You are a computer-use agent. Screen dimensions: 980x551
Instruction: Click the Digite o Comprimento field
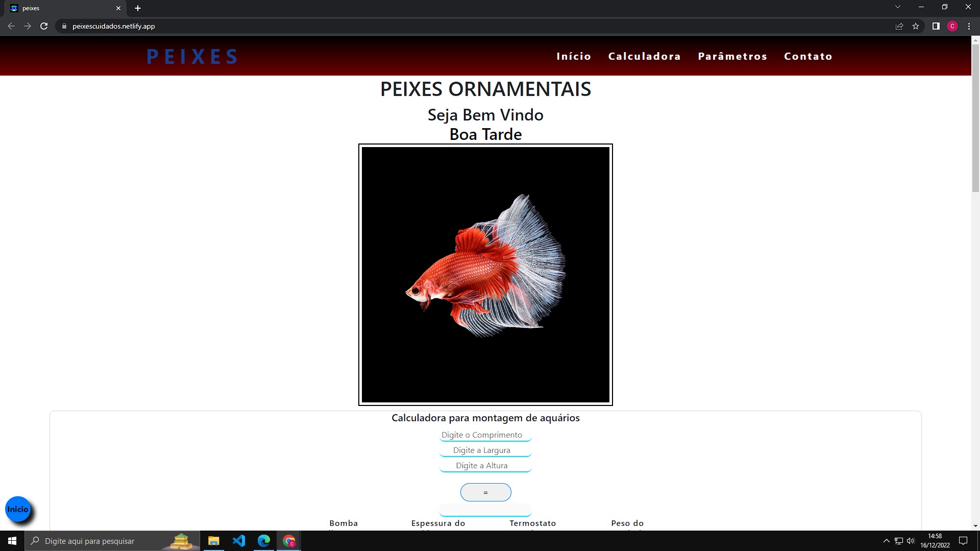[x=485, y=435]
